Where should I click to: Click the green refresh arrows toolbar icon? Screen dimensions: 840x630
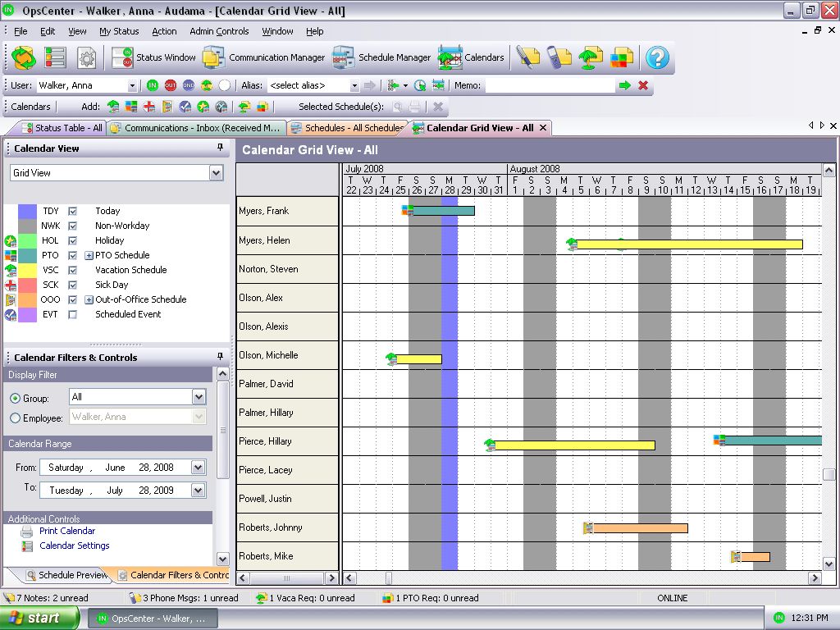(24, 57)
